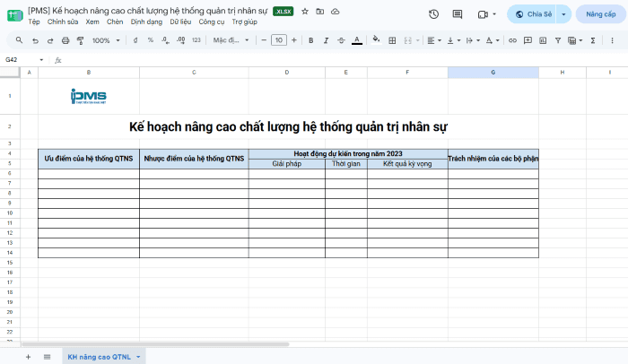Click the Google Sheets home logo

pyautogui.click(x=15, y=15)
